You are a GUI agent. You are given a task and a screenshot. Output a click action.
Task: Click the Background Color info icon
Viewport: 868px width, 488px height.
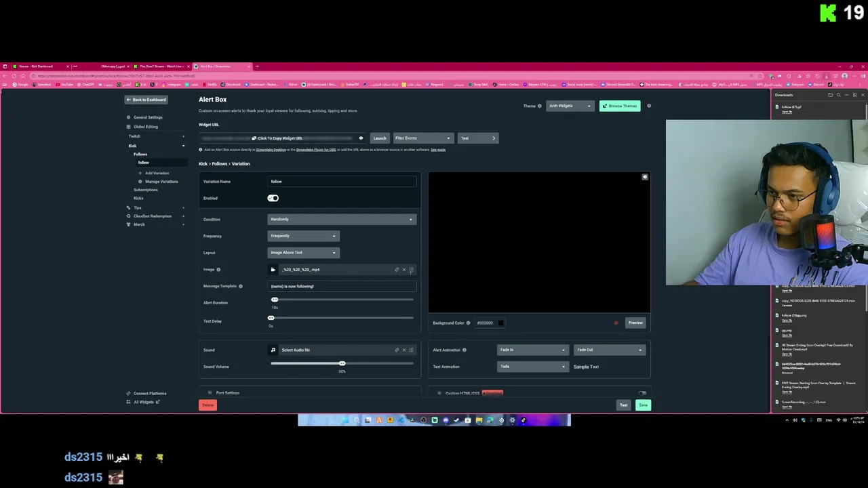pyautogui.click(x=468, y=323)
